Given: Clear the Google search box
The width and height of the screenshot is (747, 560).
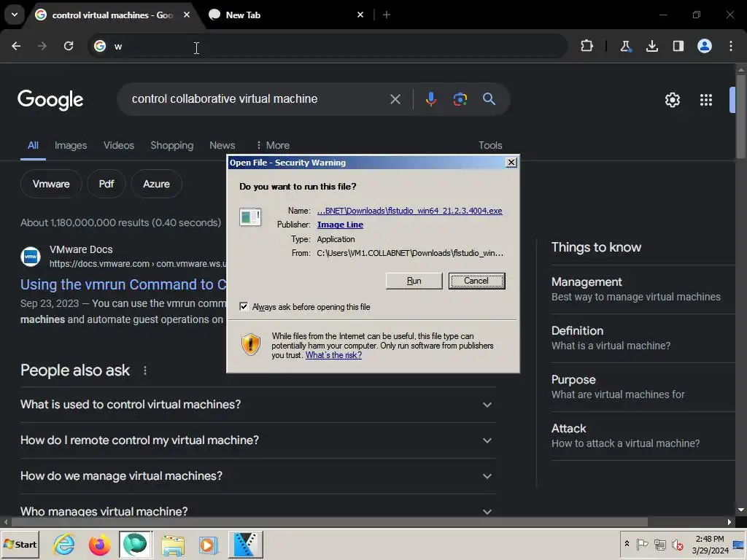Looking at the screenshot, I should (x=395, y=99).
